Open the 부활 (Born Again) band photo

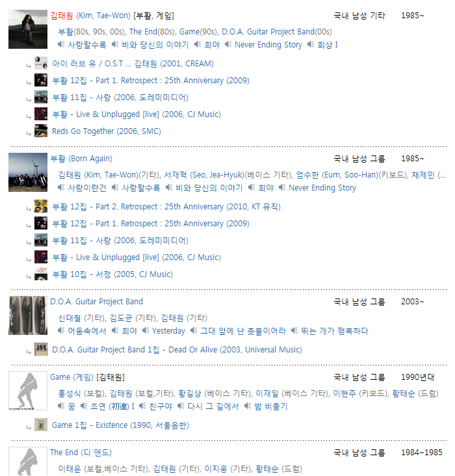coord(28,172)
